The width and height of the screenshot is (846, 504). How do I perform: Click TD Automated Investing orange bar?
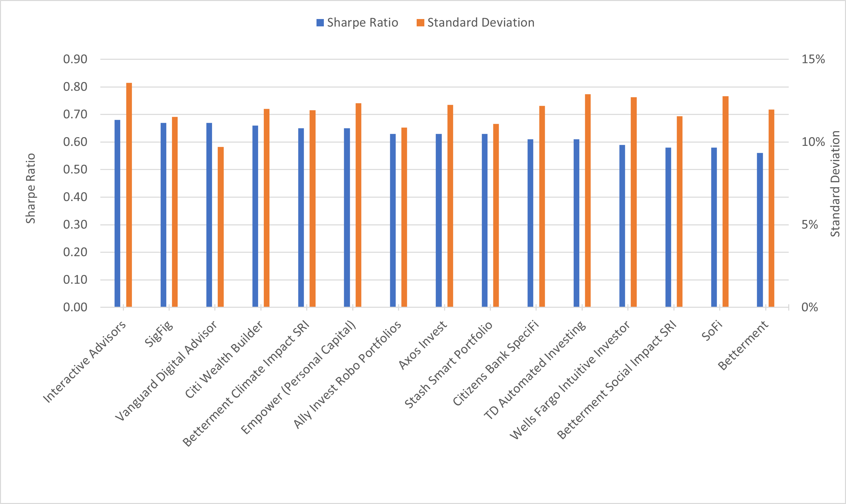[x=588, y=200]
